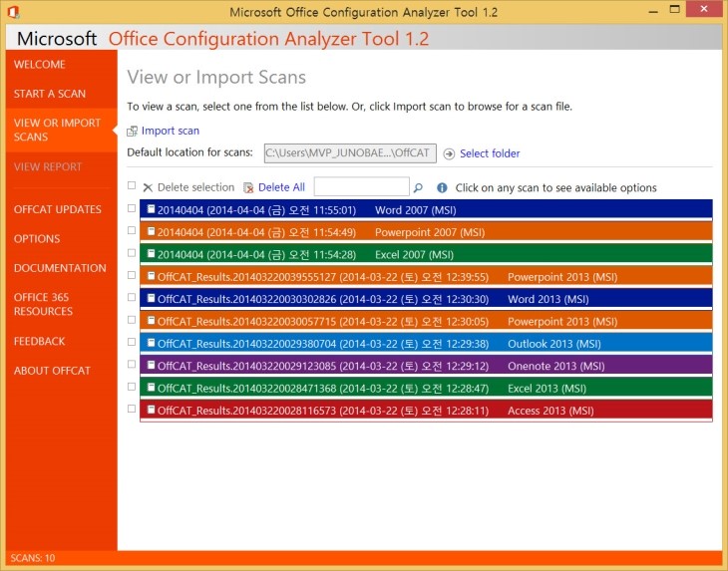Image resolution: width=728 pixels, height=571 pixels.
Task: Click document icon on Word 2013 row
Action: pos(151,298)
